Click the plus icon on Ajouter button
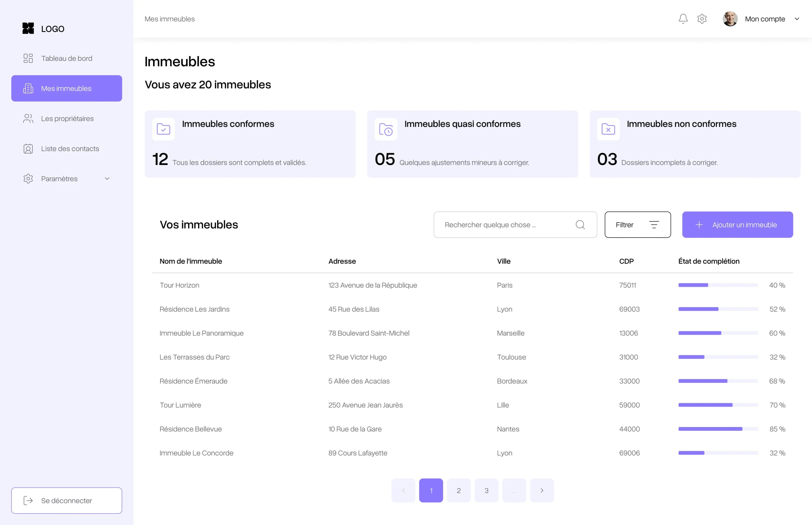812x525 pixels. click(699, 225)
